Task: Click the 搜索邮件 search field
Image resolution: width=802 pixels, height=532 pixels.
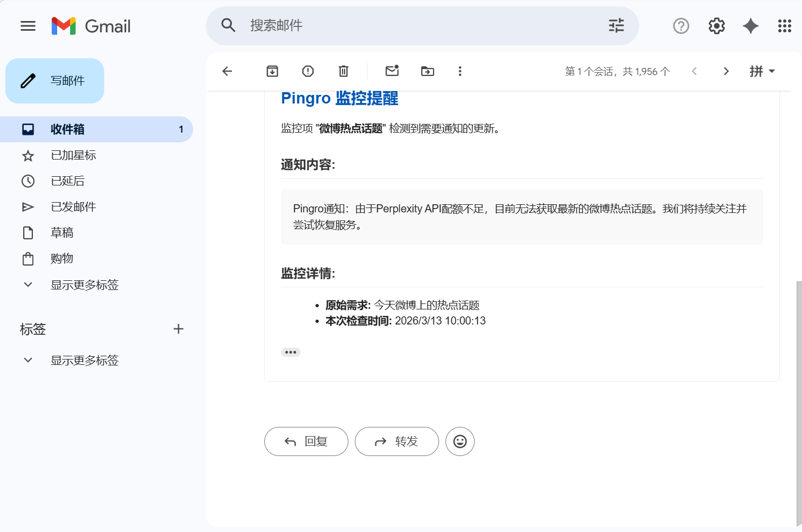Action: click(x=422, y=25)
